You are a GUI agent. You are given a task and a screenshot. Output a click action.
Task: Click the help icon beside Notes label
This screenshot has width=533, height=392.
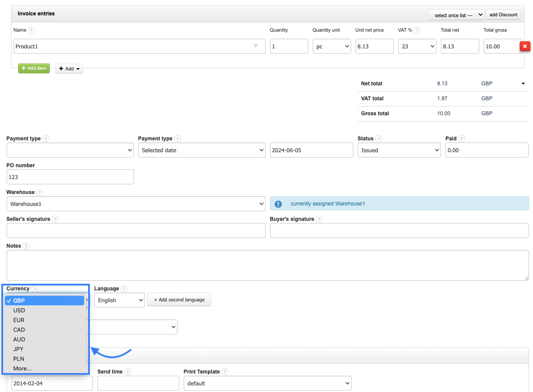pyautogui.click(x=26, y=246)
